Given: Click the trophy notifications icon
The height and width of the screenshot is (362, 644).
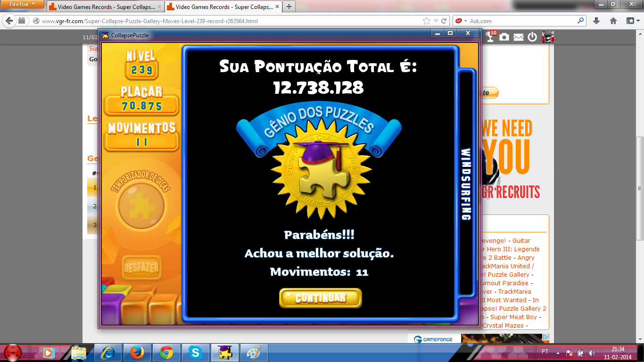Looking at the screenshot, I should [x=491, y=37].
